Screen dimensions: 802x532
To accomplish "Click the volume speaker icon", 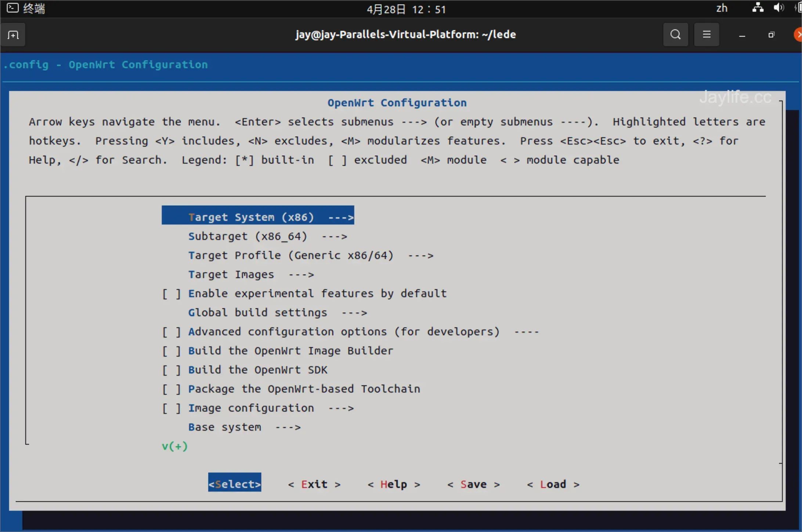I will click(778, 8).
